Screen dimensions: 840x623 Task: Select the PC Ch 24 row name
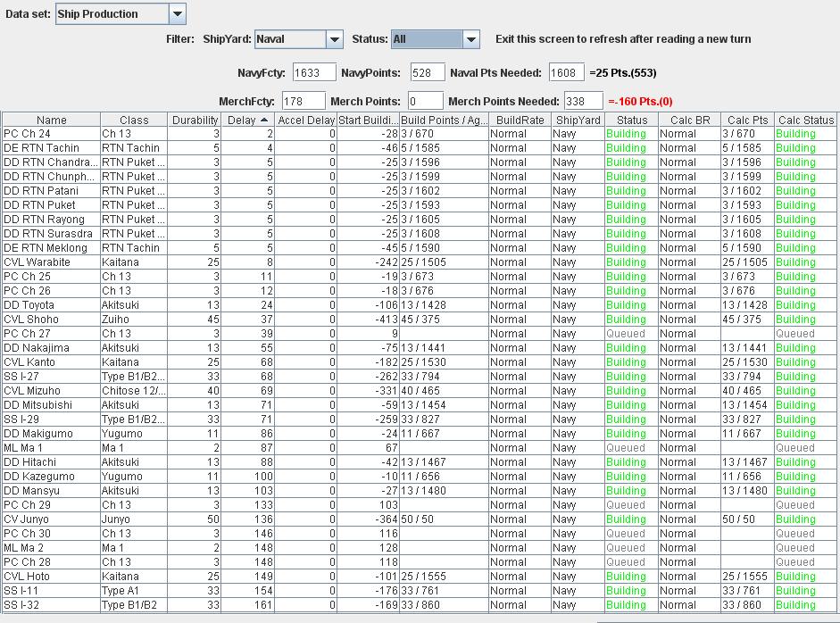point(27,134)
